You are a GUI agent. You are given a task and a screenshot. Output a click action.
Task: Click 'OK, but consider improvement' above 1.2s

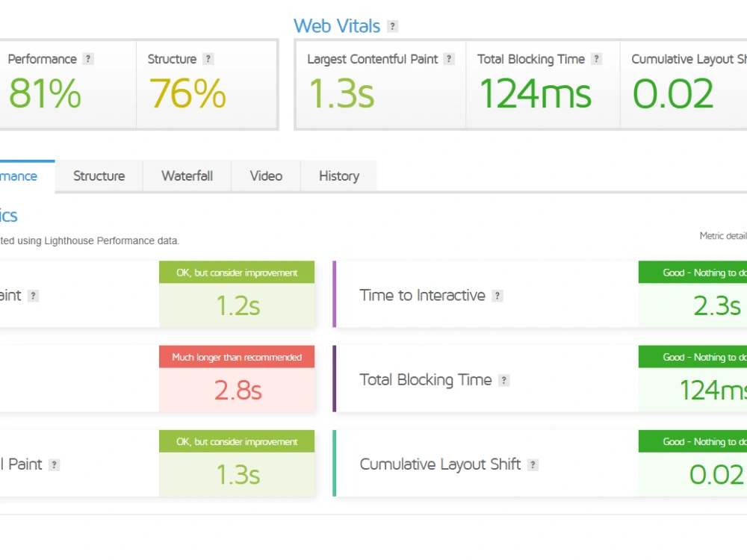tap(237, 273)
